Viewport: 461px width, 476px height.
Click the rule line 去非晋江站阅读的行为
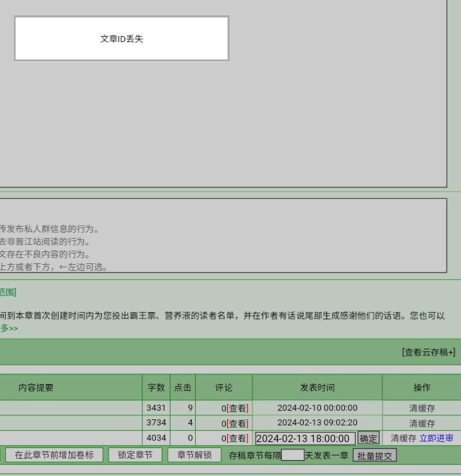[x=45, y=241]
